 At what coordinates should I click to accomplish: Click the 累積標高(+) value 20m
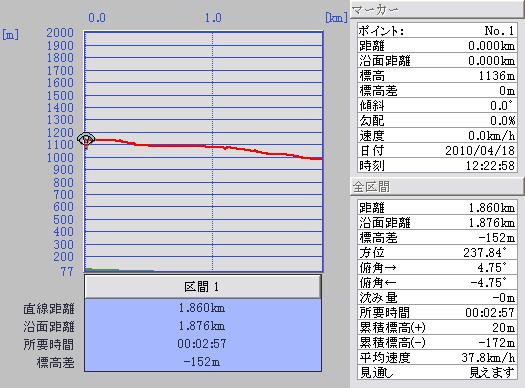504,327
